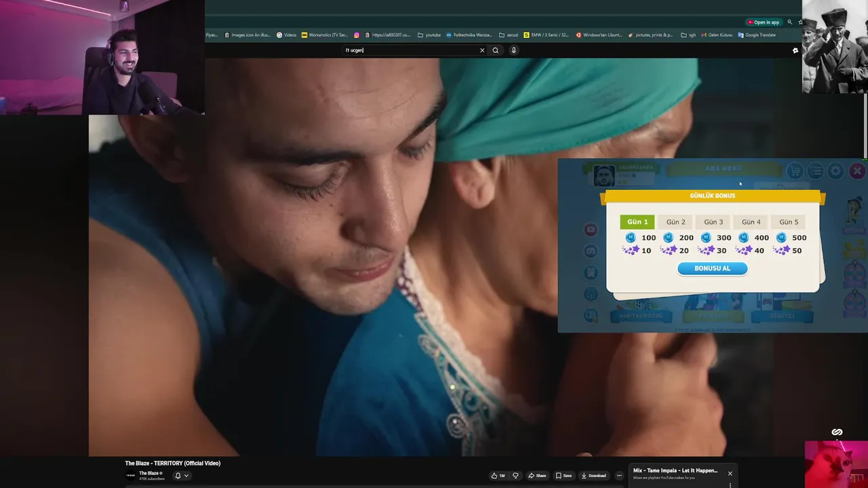Open the game settings gear icon

(x=835, y=171)
